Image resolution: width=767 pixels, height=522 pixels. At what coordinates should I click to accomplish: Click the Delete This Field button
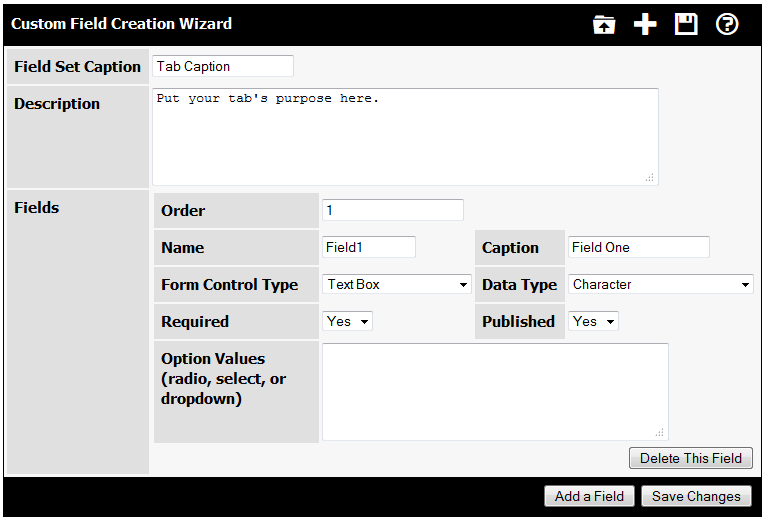691,458
